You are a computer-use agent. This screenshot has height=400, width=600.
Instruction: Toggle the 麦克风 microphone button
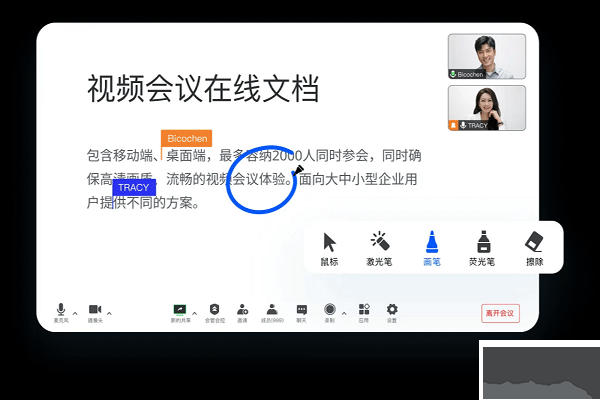pos(61,313)
